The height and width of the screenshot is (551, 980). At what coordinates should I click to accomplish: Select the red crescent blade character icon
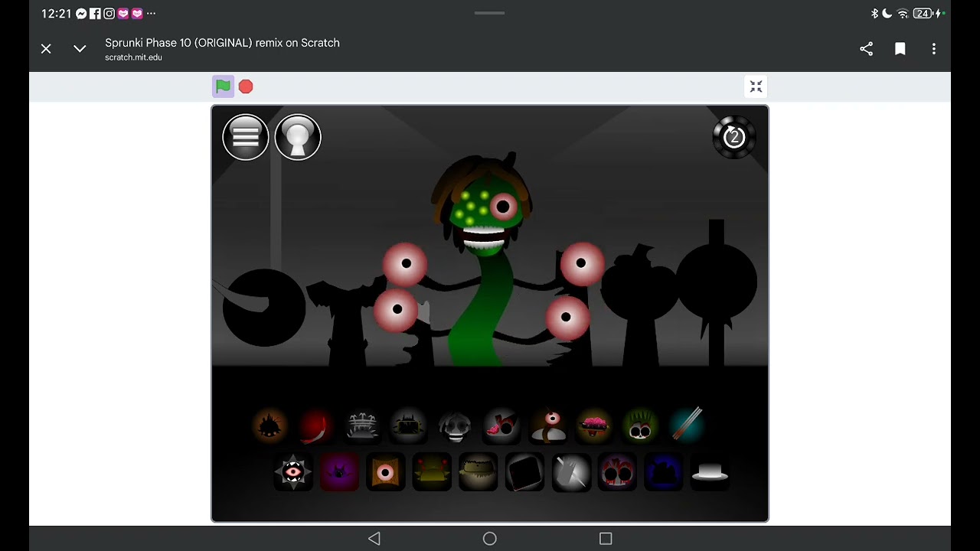click(x=315, y=425)
